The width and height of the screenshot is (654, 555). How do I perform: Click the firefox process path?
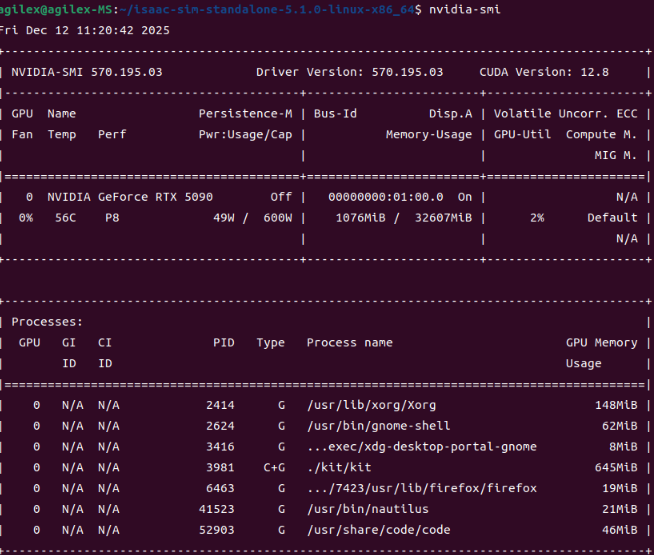(422, 488)
